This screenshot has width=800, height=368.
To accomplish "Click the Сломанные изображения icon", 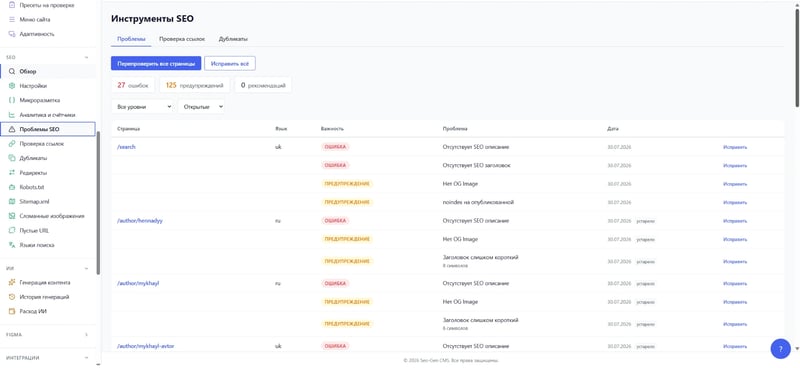I will tap(12, 216).
